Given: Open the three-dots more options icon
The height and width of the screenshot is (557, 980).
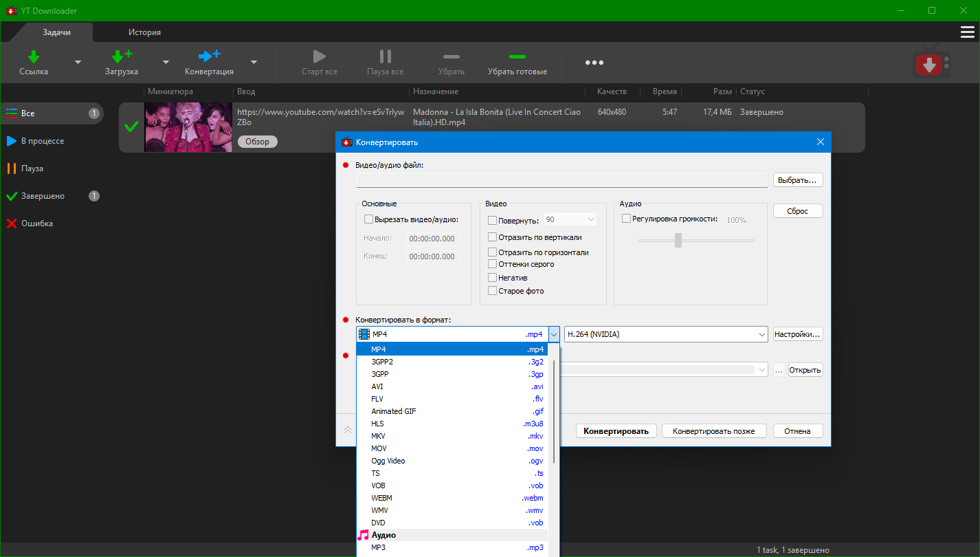Looking at the screenshot, I should point(594,63).
